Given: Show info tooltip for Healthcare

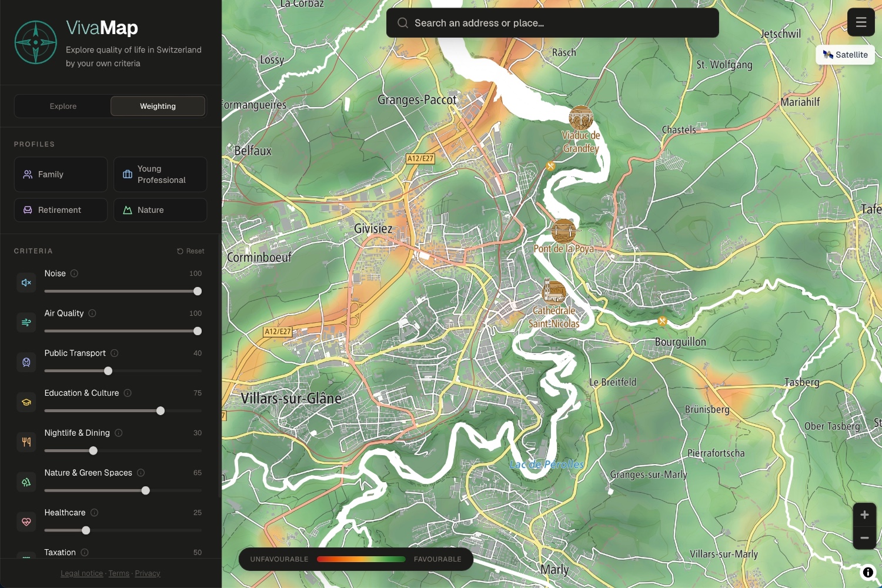Looking at the screenshot, I should click(95, 513).
